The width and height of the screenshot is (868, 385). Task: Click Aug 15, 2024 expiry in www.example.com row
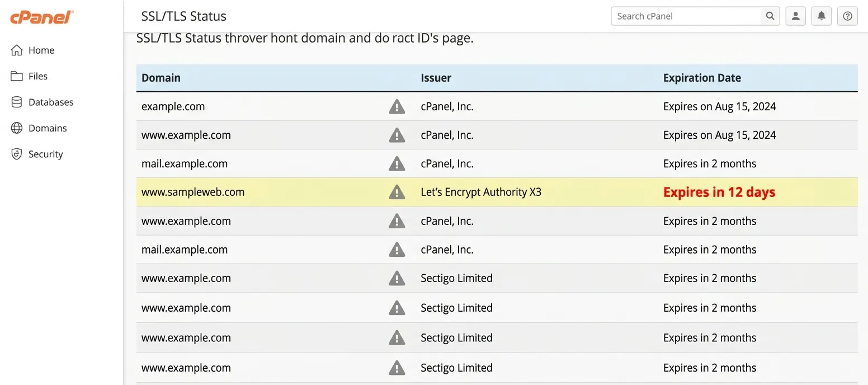coord(720,135)
